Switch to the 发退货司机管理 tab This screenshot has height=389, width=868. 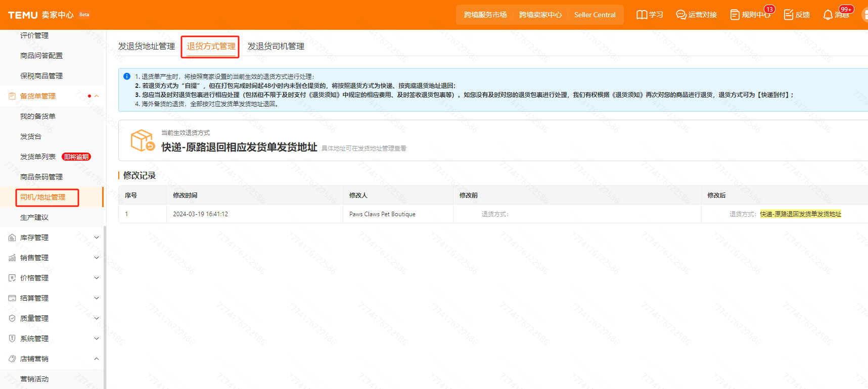pos(276,46)
